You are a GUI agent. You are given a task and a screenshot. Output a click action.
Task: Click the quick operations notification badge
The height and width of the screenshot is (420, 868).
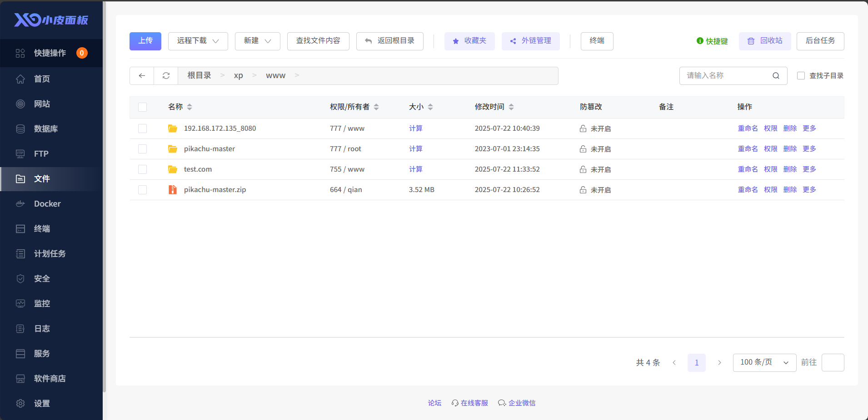(x=82, y=53)
